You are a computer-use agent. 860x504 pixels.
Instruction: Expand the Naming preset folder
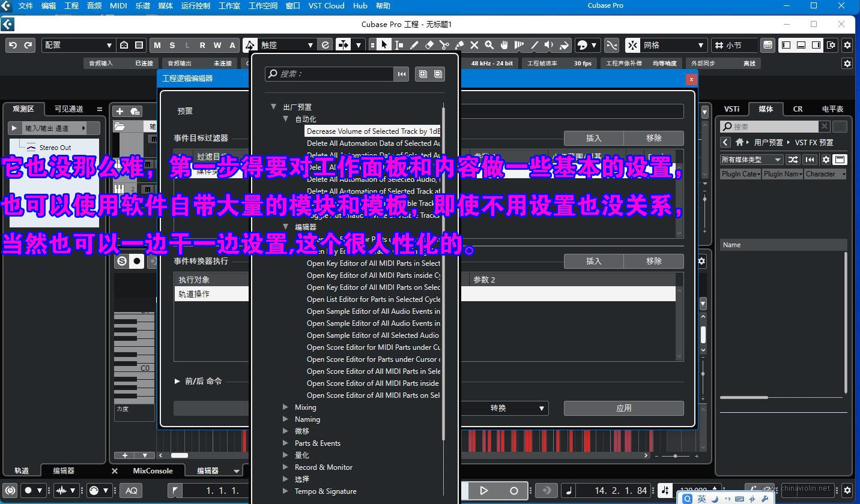point(286,419)
